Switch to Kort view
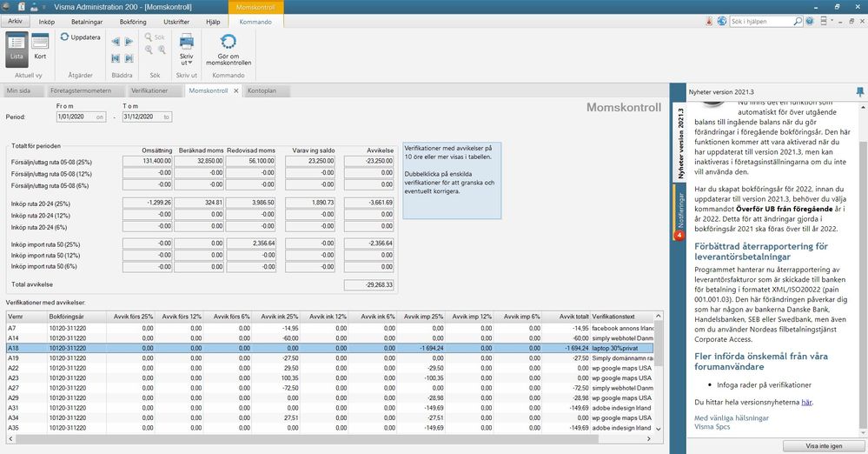 click(x=40, y=47)
